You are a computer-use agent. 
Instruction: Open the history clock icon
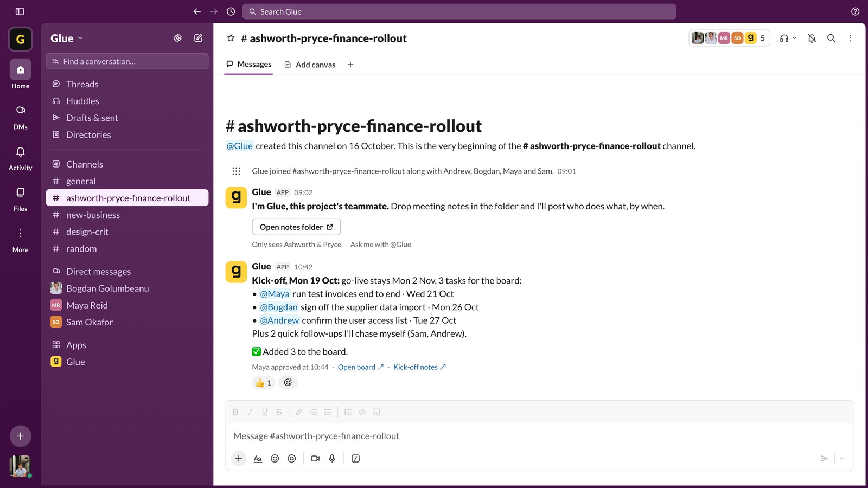231,11
